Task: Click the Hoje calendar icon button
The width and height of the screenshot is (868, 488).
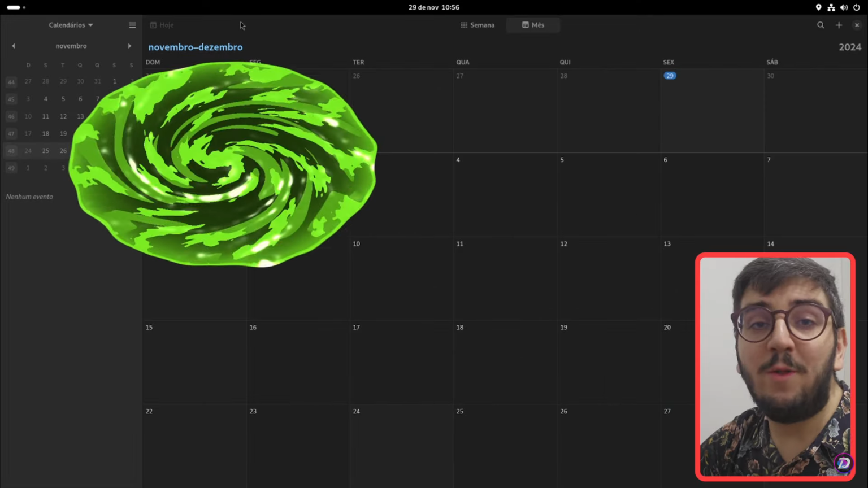Action: 153,25
